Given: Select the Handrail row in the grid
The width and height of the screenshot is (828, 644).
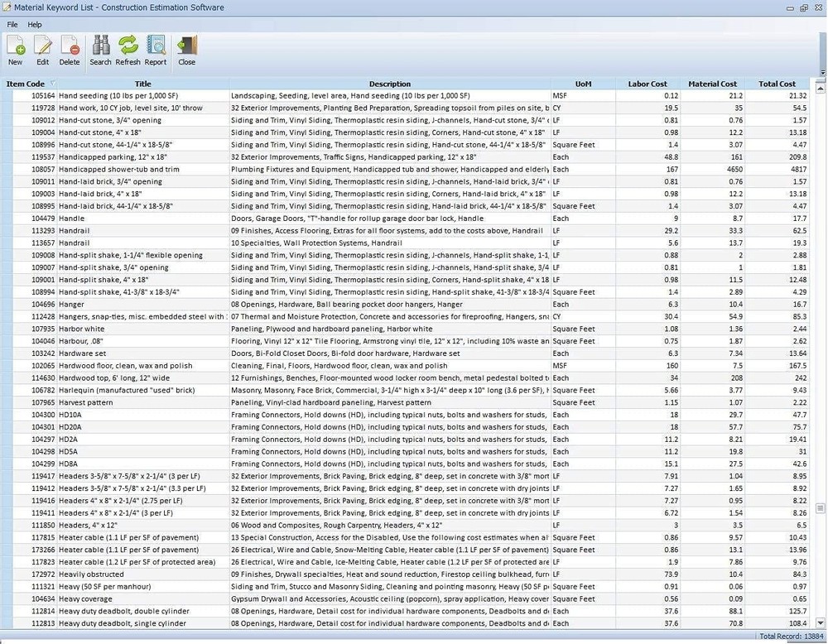Looking at the screenshot, I should coord(166,230).
